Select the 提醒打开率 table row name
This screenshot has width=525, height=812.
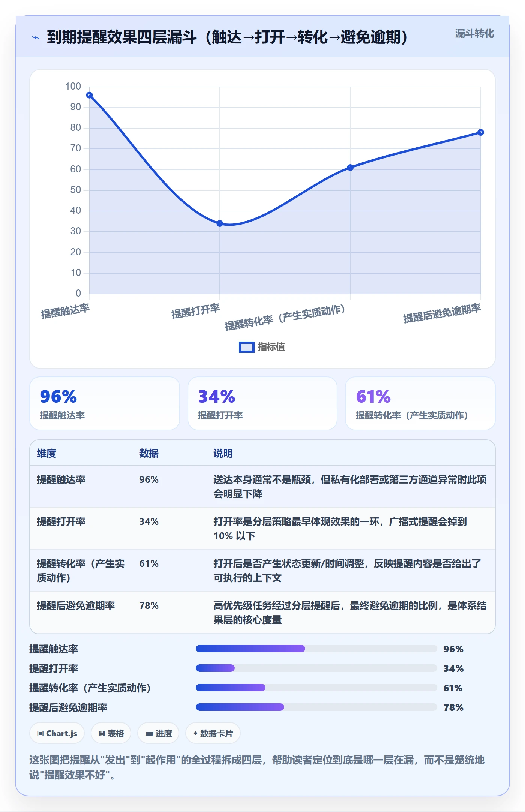coord(61,521)
